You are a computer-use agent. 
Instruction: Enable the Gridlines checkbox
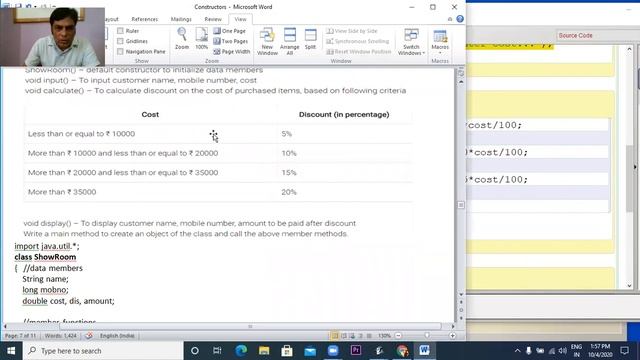coord(120,41)
